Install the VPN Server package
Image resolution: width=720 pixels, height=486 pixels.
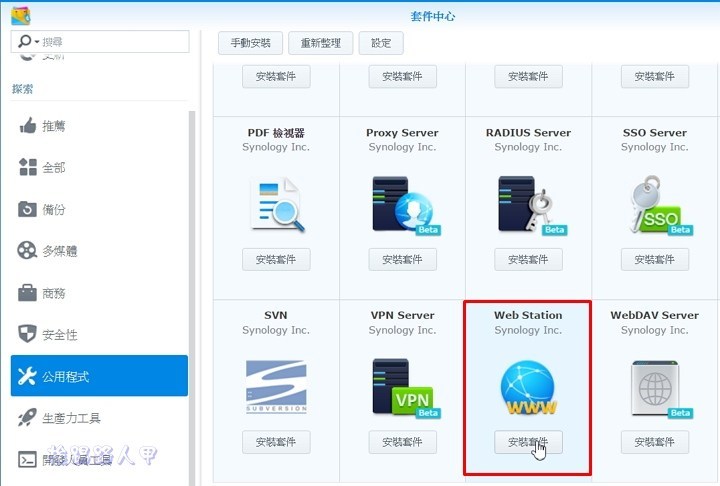point(402,442)
